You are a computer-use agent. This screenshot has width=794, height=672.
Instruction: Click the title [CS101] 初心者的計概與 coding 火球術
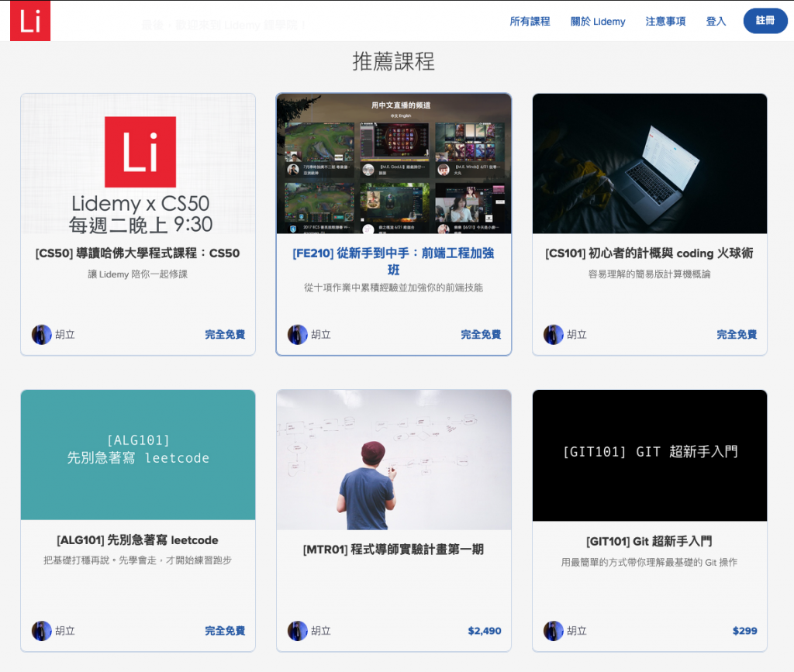tap(649, 253)
